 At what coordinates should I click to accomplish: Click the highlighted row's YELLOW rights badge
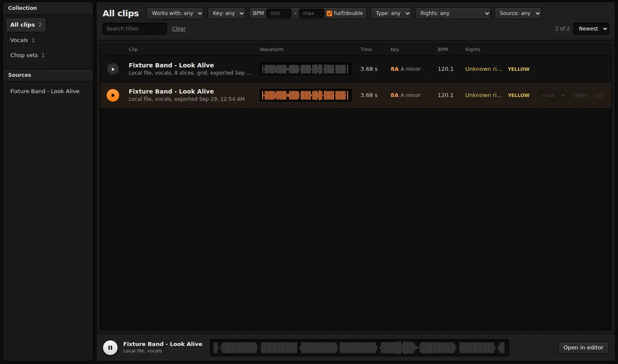click(x=518, y=95)
